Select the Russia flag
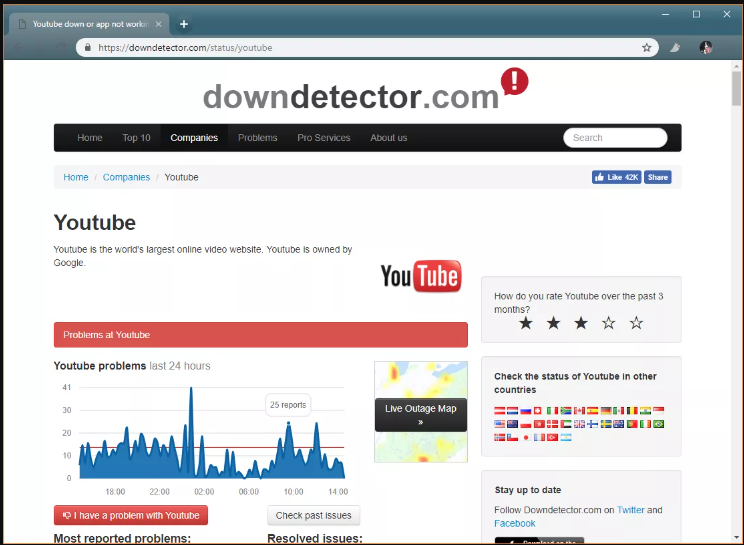 pos(526,411)
